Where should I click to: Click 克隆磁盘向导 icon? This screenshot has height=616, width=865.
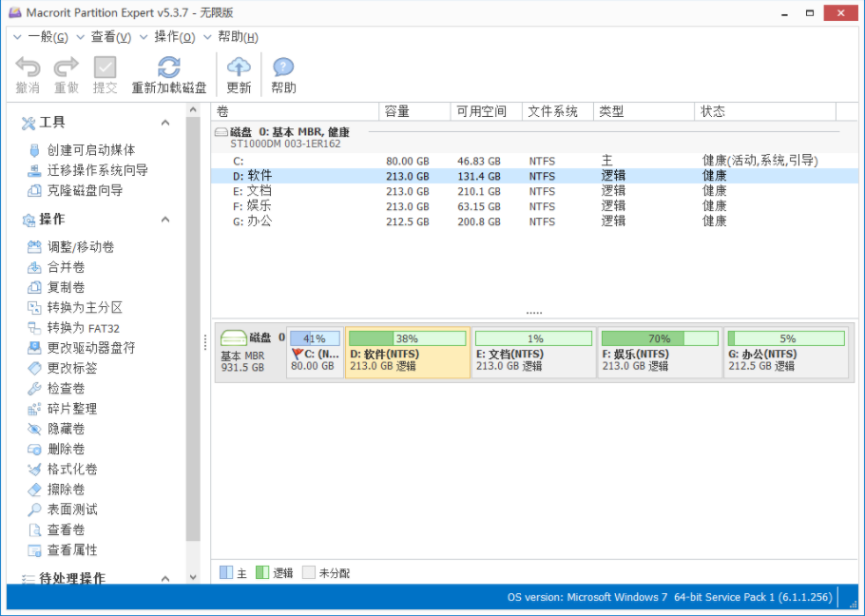tap(34, 191)
